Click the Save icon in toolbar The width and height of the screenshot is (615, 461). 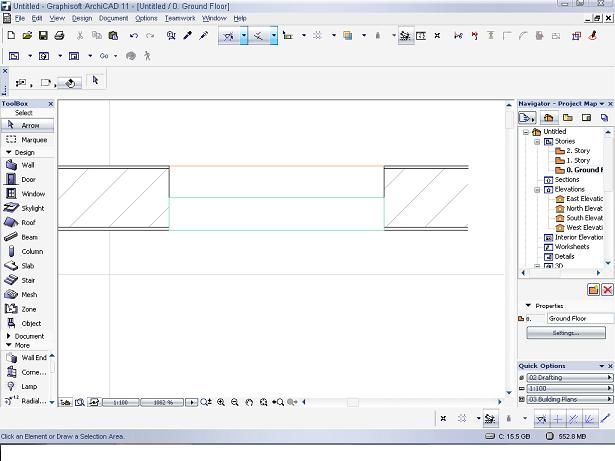pos(41,36)
